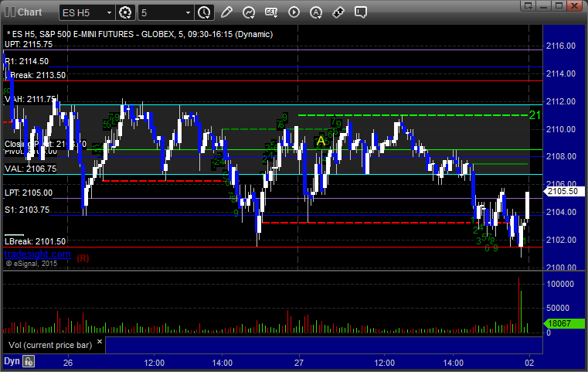Viewport: 588px width, 372px height.
Task: Click the red (R) marker near tradesight.com
Action: [83, 258]
